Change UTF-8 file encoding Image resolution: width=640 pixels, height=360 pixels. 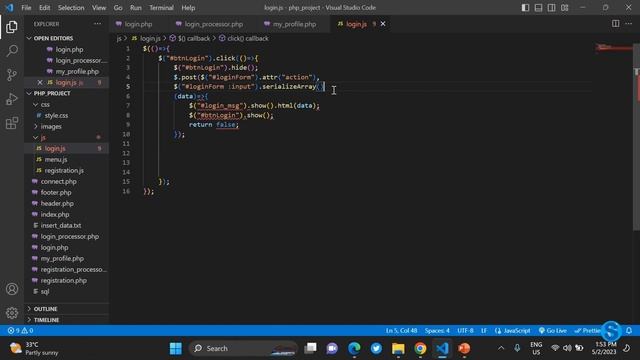tap(465, 331)
